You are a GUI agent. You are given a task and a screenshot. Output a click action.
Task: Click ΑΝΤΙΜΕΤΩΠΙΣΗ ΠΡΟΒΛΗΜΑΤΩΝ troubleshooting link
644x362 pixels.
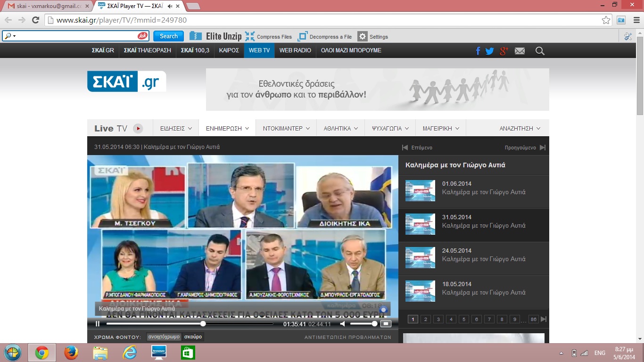(x=348, y=337)
